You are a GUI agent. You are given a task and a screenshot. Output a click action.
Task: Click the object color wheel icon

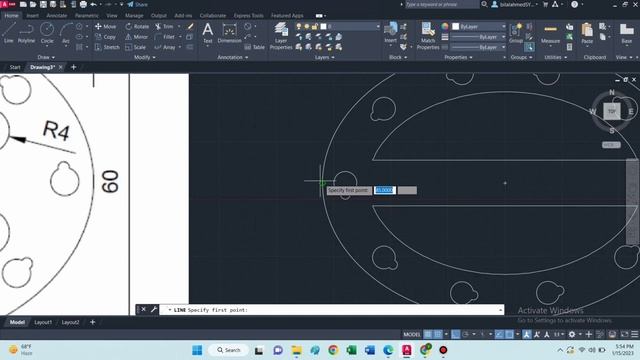[445, 27]
